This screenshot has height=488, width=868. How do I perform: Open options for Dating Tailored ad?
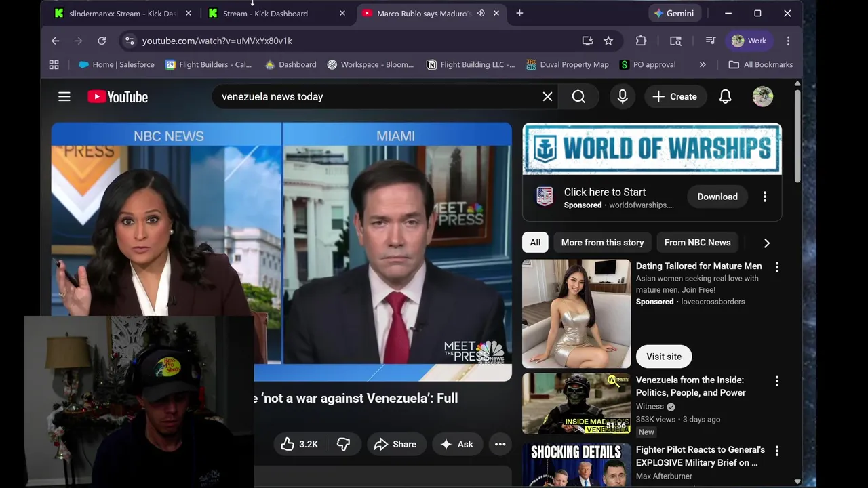click(x=777, y=267)
